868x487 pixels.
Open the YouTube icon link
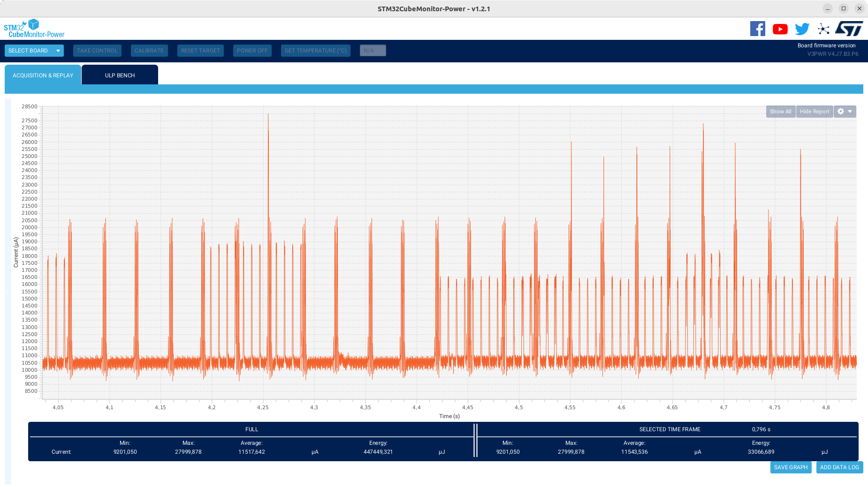[780, 29]
